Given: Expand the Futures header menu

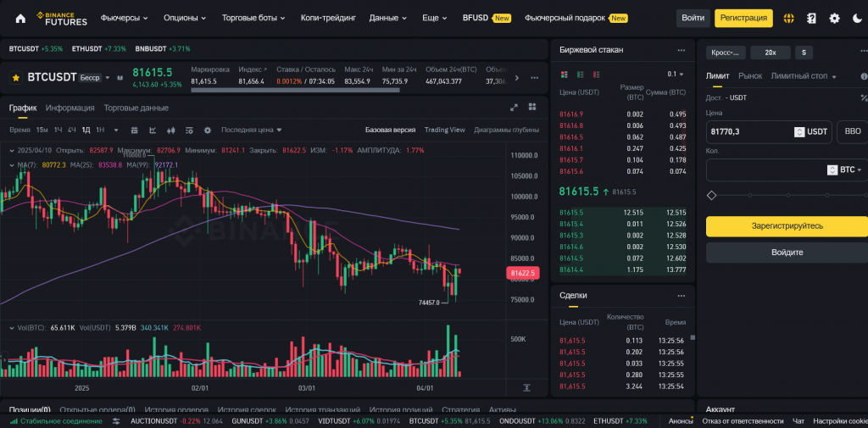Looking at the screenshot, I should pyautogui.click(x=124, y=18).
